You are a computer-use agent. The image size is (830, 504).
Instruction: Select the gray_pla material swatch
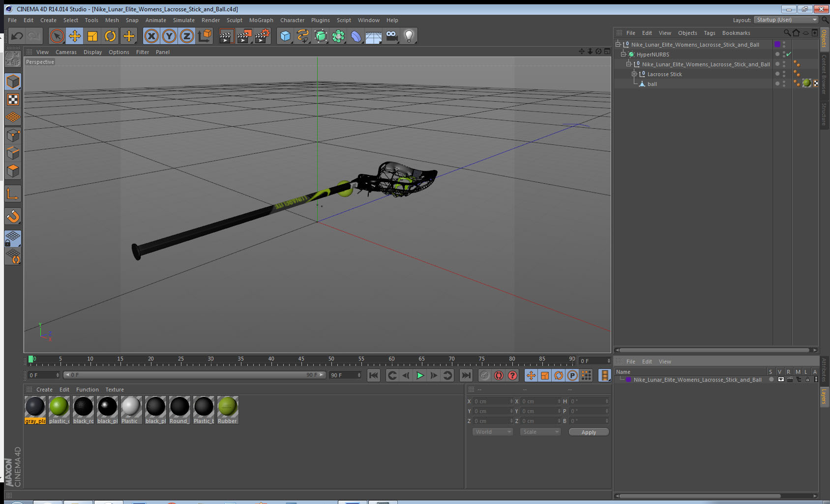click(x=35, y=410)
